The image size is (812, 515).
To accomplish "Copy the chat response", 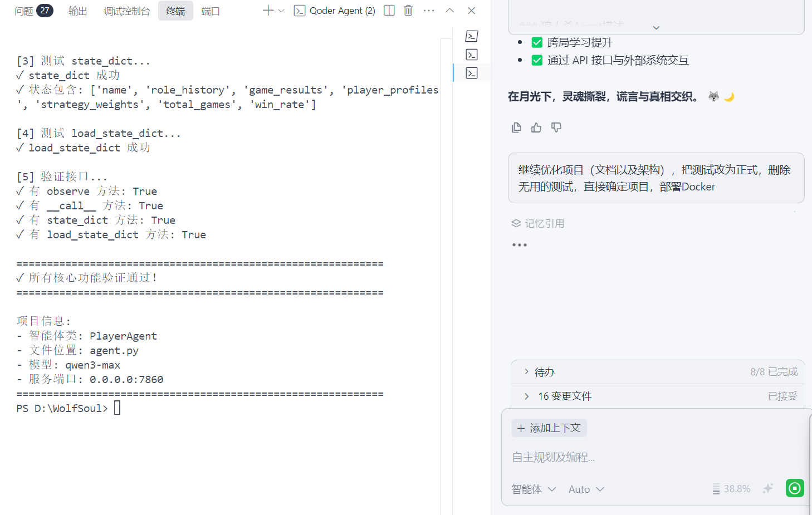I will (x=517, y=127).
